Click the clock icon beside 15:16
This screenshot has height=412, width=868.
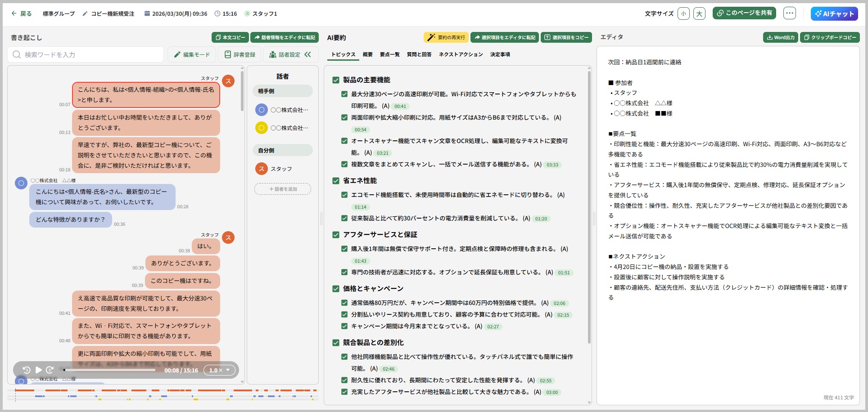coord(217,13)
